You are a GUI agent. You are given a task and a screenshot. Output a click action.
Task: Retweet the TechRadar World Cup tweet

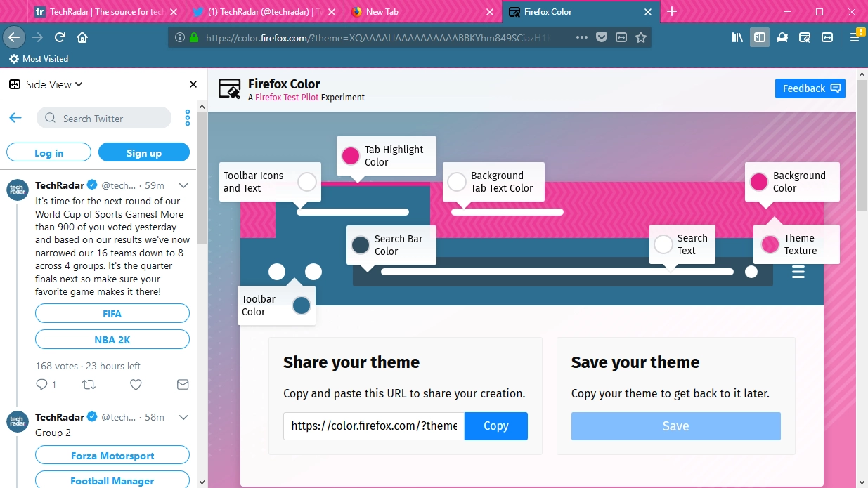tap(89, 384)
